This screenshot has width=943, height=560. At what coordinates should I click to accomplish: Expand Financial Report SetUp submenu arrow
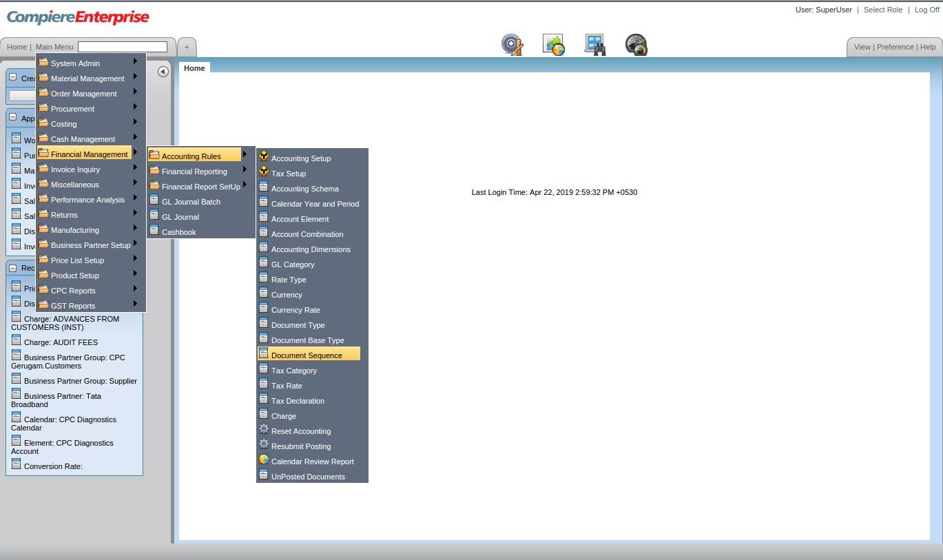pyautogui.click(x=245, y=185)
